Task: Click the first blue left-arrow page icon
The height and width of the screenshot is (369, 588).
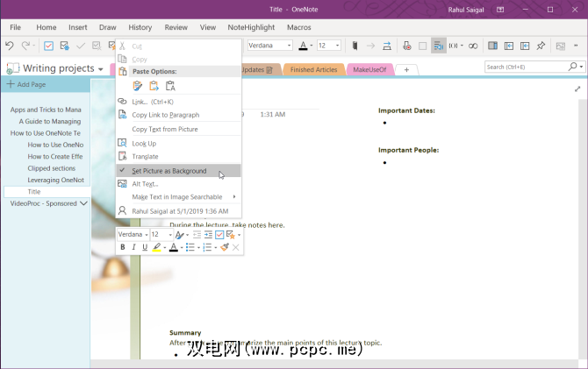Action: (509, 46)
